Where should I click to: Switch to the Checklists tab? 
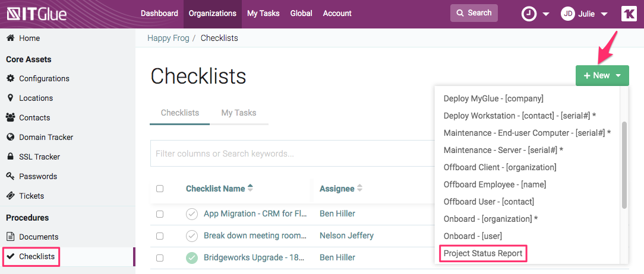pos(180,113)
